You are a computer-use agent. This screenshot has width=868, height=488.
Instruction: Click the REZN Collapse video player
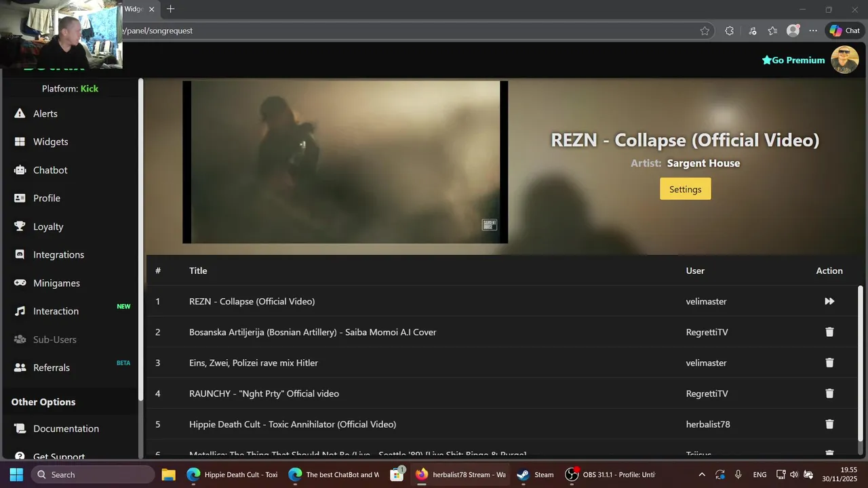(x=345, y=162)
